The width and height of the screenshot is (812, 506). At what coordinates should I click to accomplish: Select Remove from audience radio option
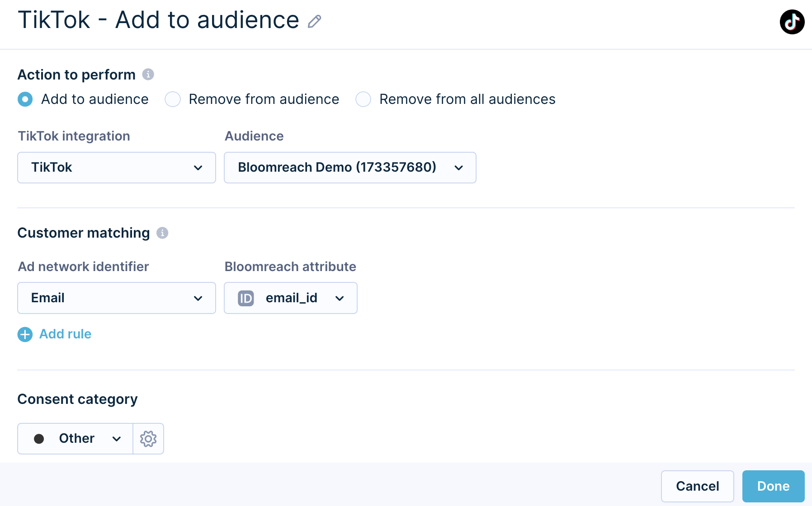[x=173, y=99]
